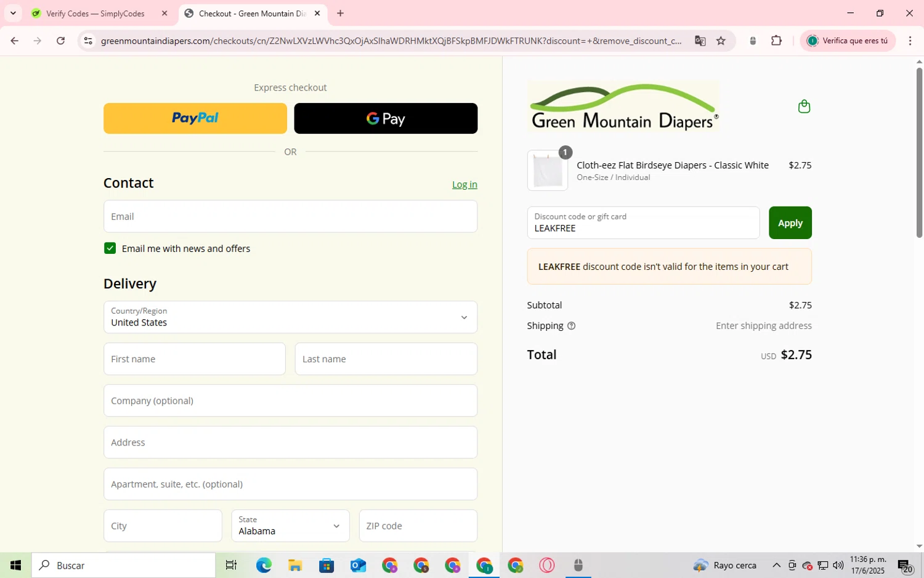This screenshot has height=578, width=924.
Task: Click the Apartment, suite field
Action: [290, 484]
